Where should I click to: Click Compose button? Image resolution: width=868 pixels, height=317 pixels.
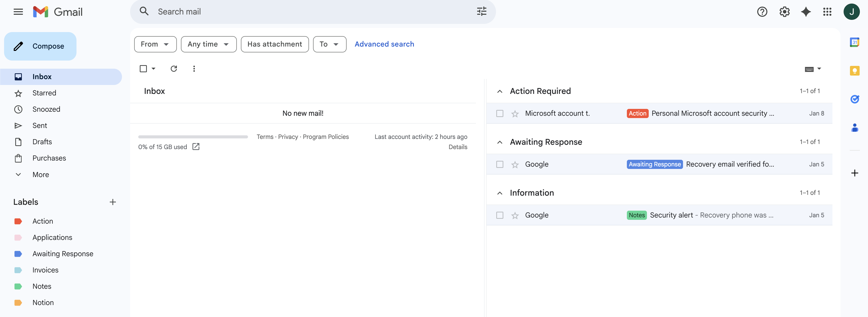tap(40, 46)
